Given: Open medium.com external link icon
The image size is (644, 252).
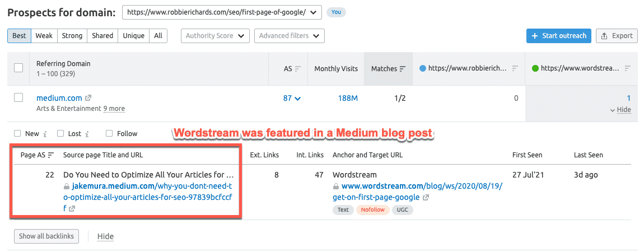Looking at the screenshot, I should pyautogui.click(x=88, y=98).
